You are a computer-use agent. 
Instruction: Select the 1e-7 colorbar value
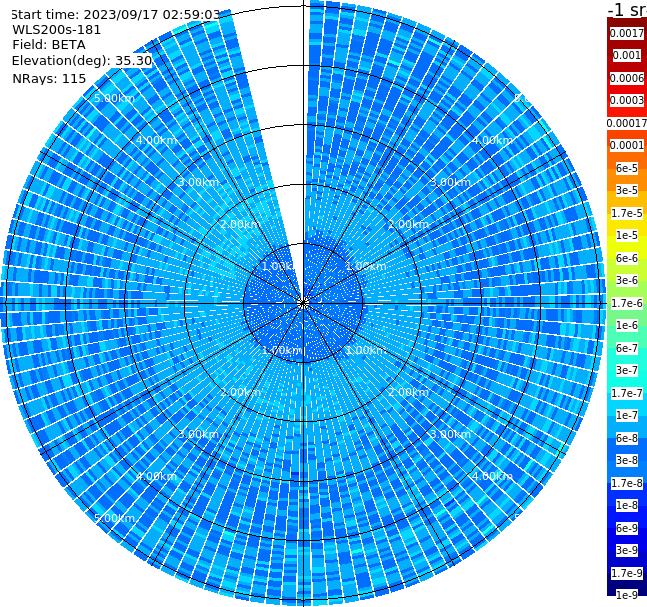pos(627,415)
